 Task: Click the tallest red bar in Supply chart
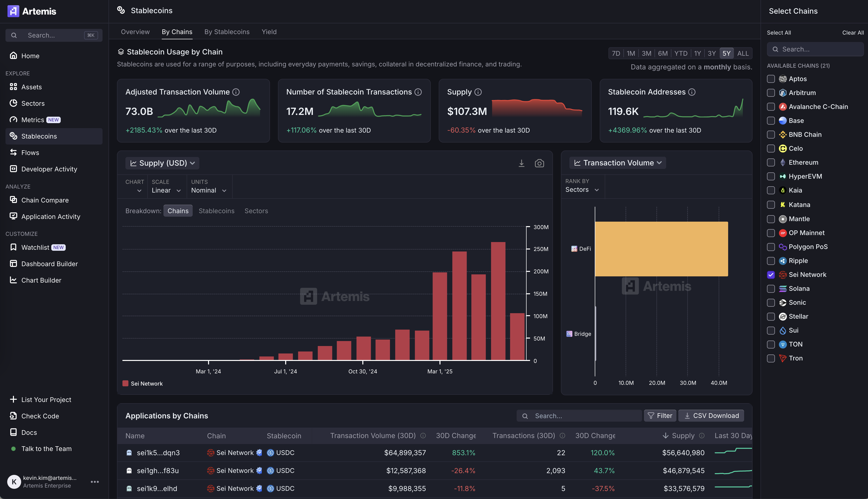click(x=498, y=301)
